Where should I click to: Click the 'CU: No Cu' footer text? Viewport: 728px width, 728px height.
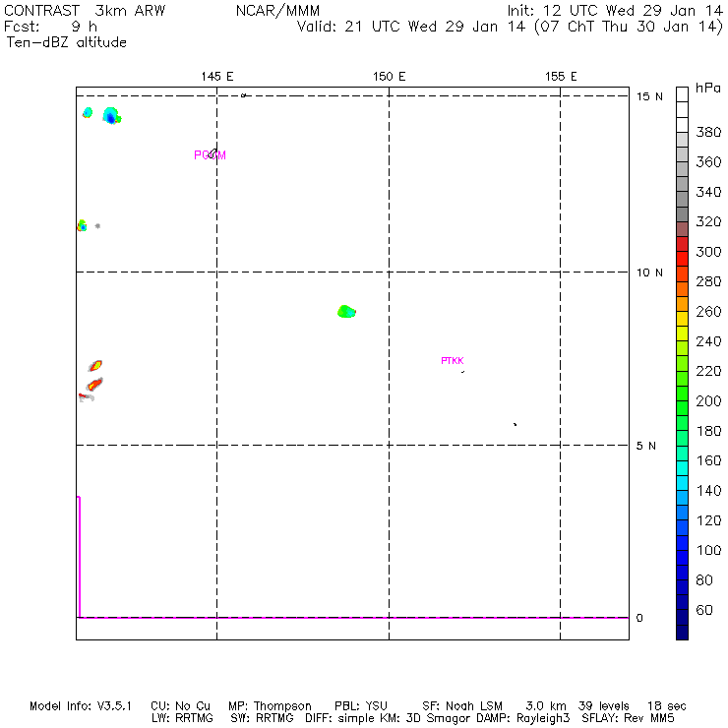[181, 706]
